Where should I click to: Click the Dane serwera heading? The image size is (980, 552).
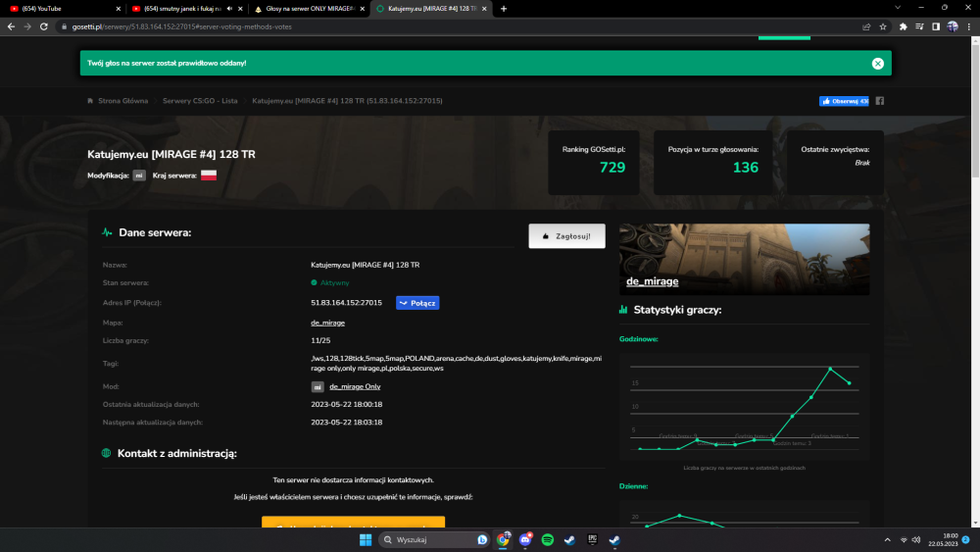click(x=155, y=232)
